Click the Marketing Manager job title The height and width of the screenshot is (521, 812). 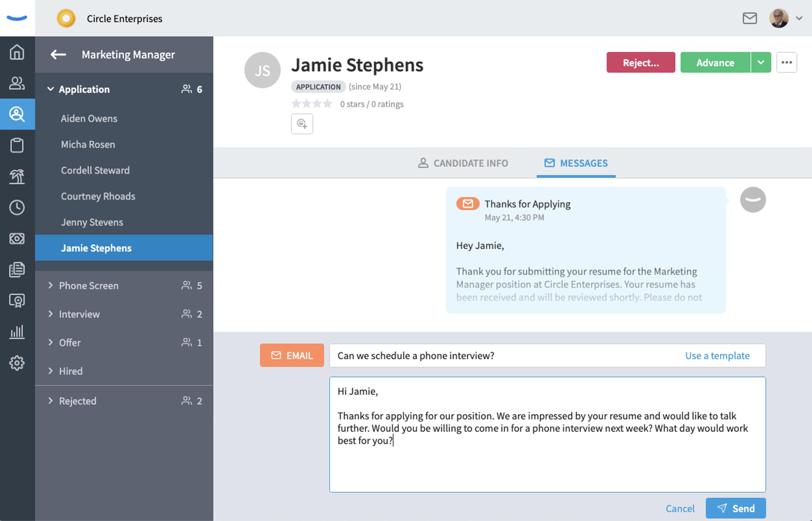[x=128, y=55]
